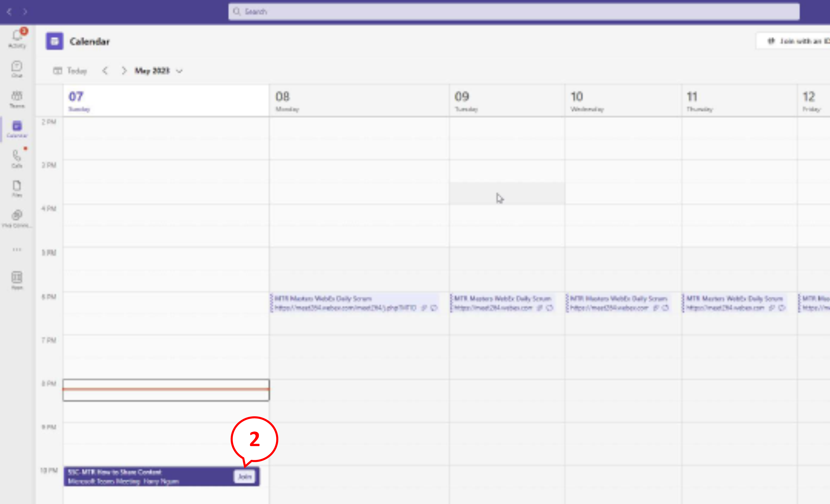Click the three-dots more apps icon
The image size is (830, 504).
pyautogui.click(x=17, y=250)
